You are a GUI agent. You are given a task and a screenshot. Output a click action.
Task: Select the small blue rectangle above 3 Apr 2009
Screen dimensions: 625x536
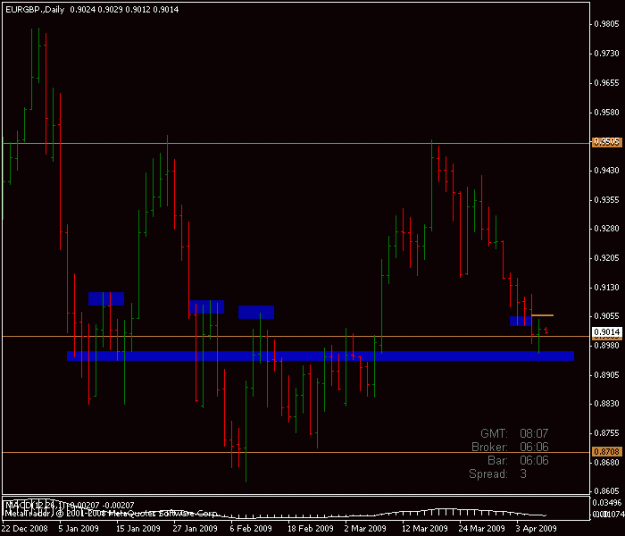521,321
